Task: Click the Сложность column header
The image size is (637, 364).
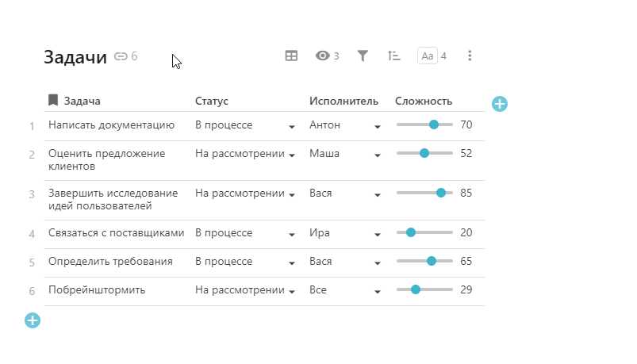Action: [x=424, y=101]
